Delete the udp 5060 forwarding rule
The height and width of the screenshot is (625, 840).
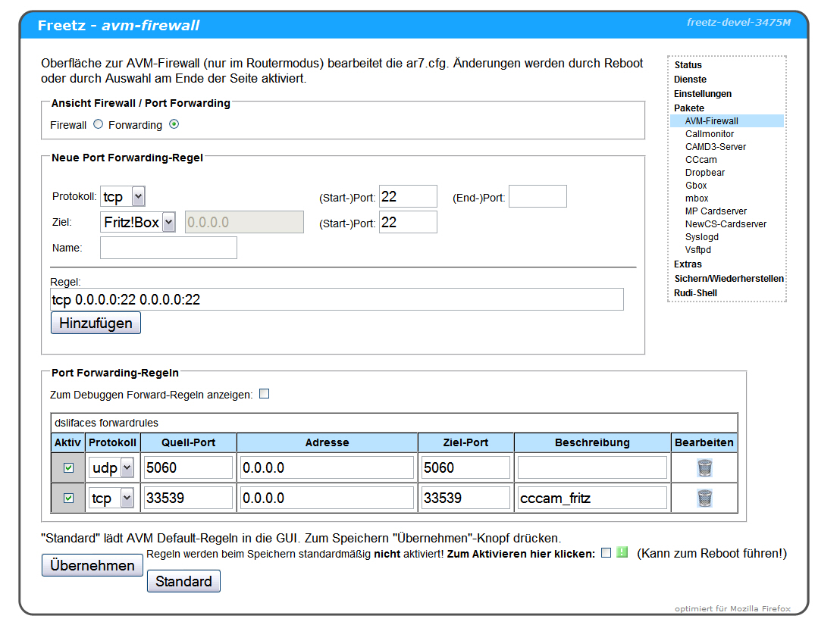704,468
